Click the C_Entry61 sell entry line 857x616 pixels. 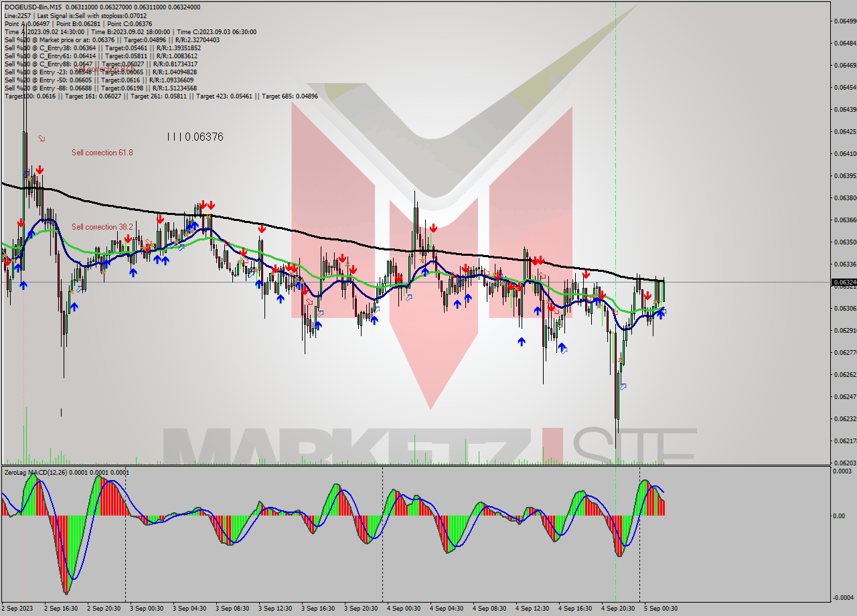100,56
